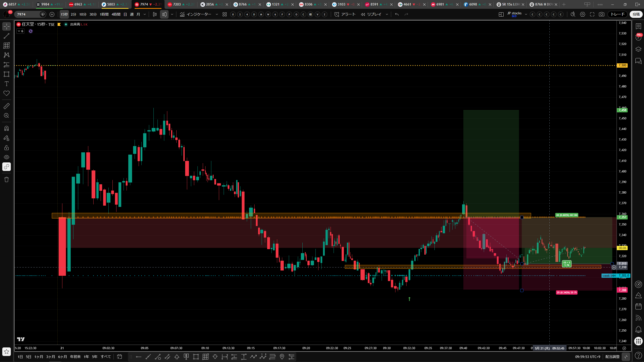This screenshot has height=362, width=644.
Task: Select the trend line drawing tool
Action: [x=7, y=36]
